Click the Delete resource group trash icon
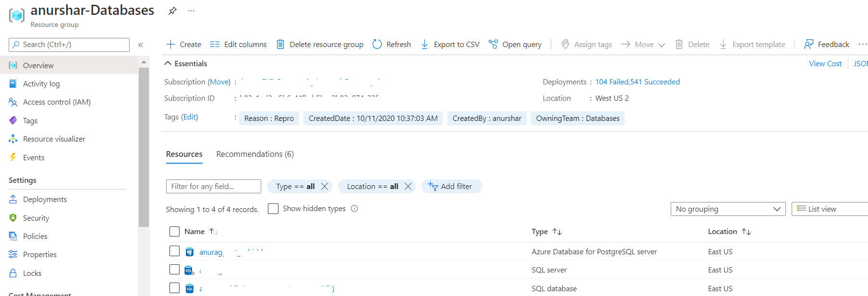This screenshot has width=868, height=296. [280, 45]
